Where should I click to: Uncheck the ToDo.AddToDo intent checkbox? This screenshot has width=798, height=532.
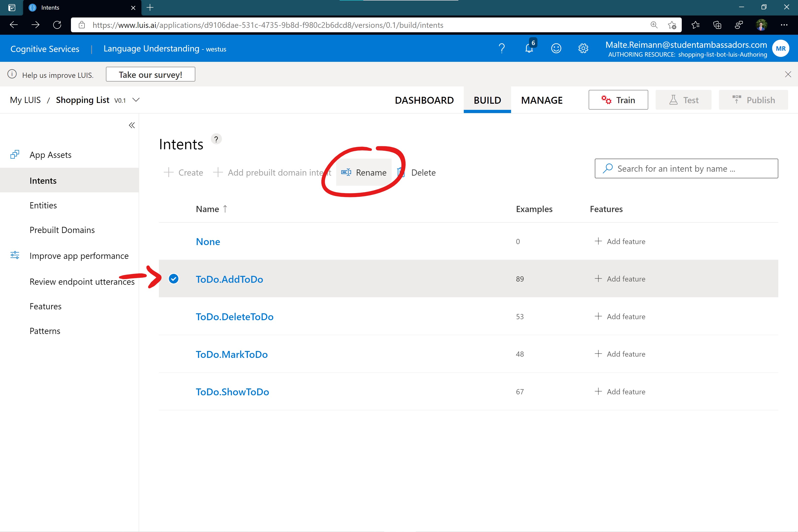174,279
